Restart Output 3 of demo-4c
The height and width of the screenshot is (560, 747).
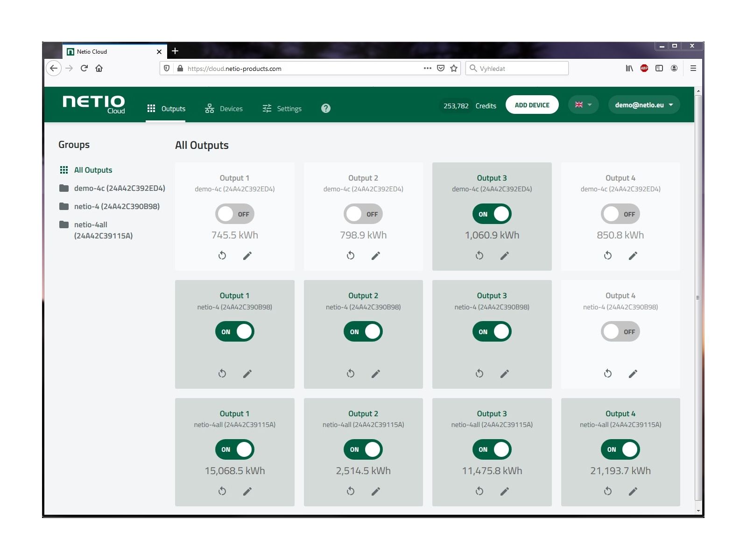point(479,255)
